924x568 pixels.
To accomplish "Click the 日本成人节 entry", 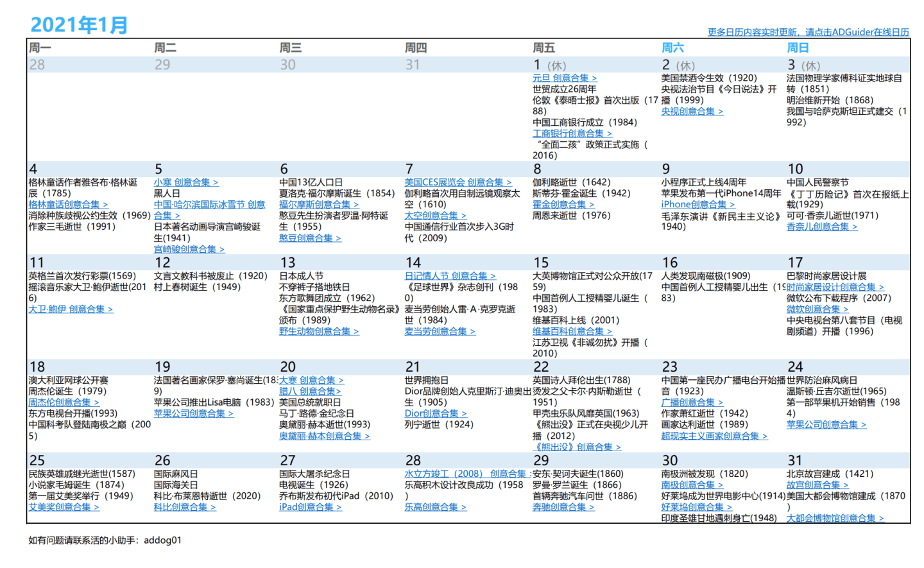I will pos(301,276).
